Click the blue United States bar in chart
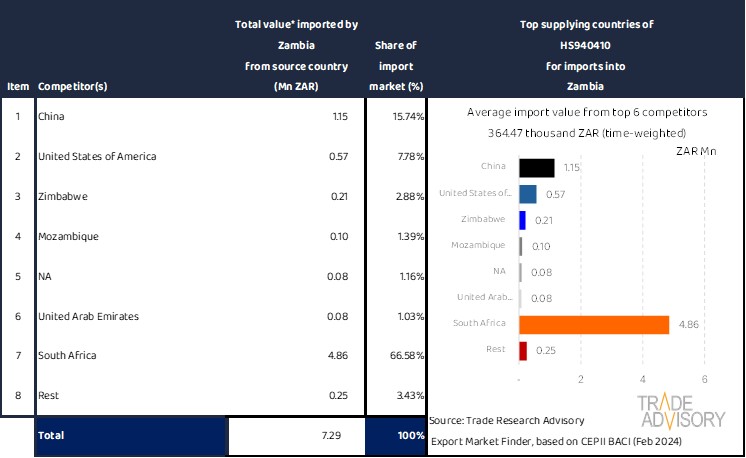The image size is (746, 458). pyautogui.click(x=528, y=194)
